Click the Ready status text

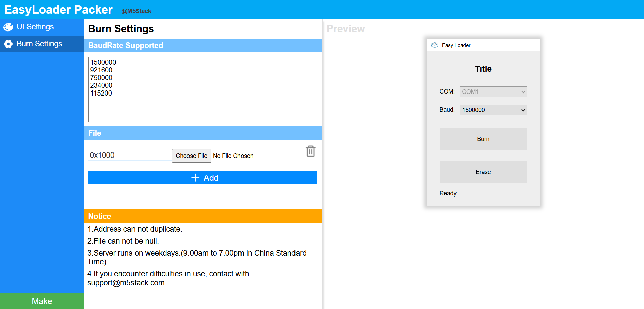[448, 193]
